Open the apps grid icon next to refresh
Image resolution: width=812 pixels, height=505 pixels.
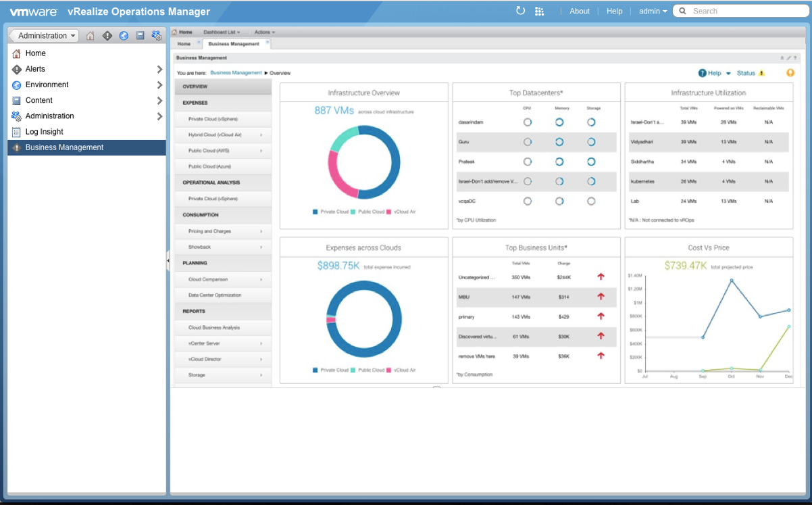(x=538, y=11)
